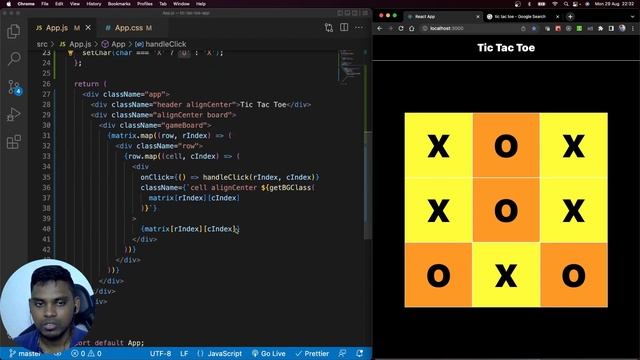The height and width of the screenshot is (360, 640).
Task: Click the feedback icon in status bar
Action: click(342, 353)
